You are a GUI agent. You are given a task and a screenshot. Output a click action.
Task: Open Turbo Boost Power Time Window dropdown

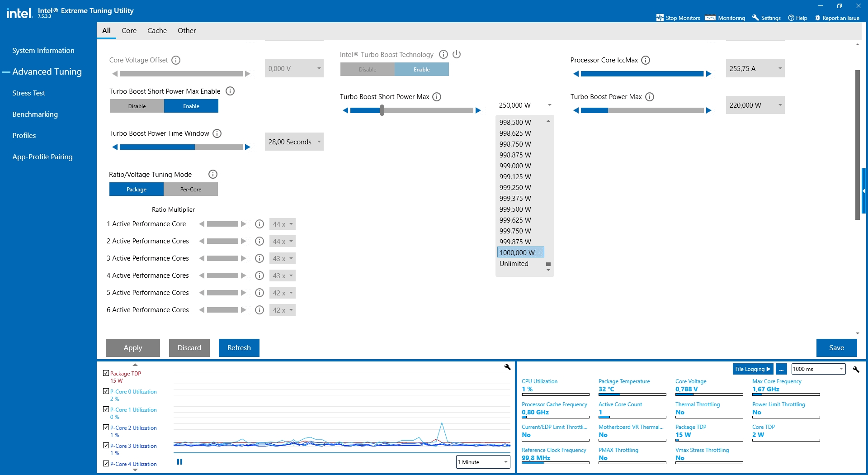[294, 142]
